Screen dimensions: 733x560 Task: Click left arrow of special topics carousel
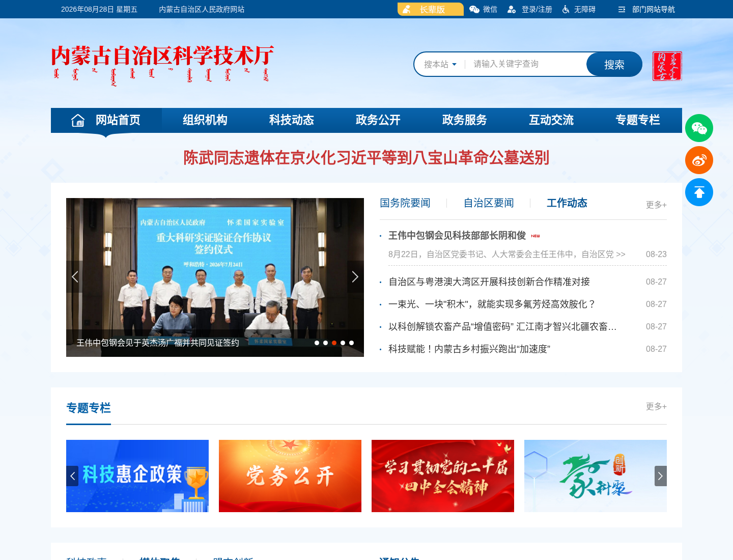click(x=72, y=476)
